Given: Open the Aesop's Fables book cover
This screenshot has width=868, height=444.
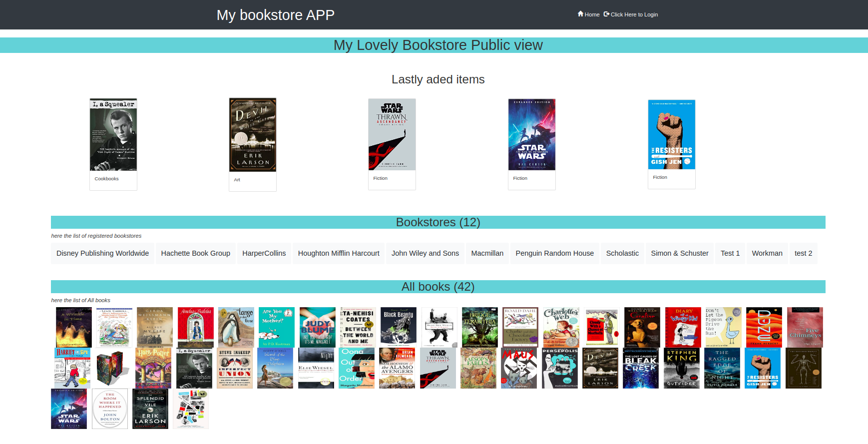Looking at the screenshot, I should [x=478, y=368].
